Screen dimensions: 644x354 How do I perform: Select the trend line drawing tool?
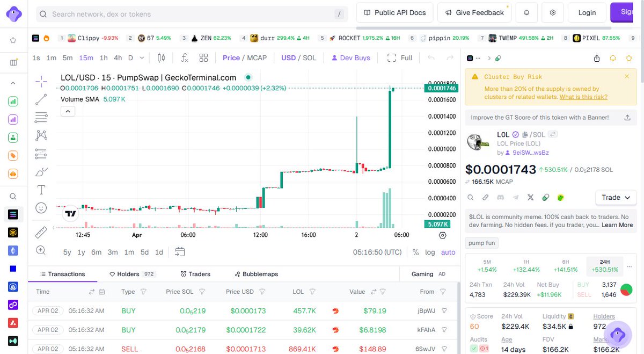(x=41, y=99)
